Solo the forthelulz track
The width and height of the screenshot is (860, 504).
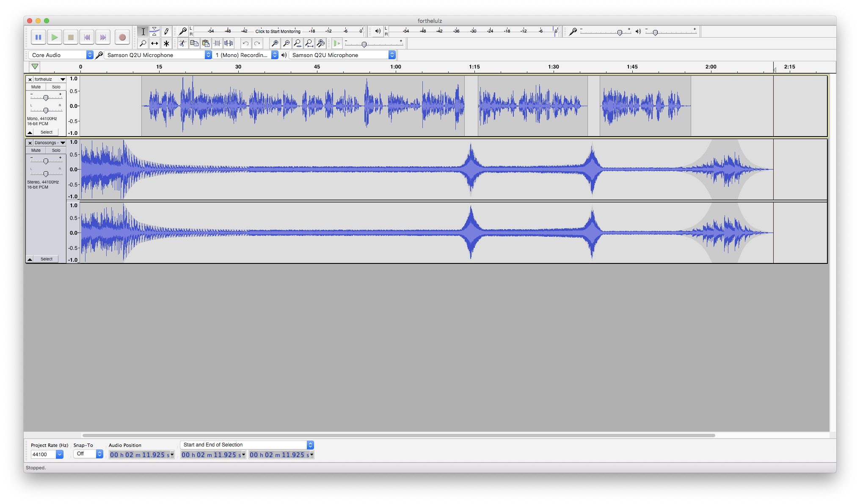(56, 87)
